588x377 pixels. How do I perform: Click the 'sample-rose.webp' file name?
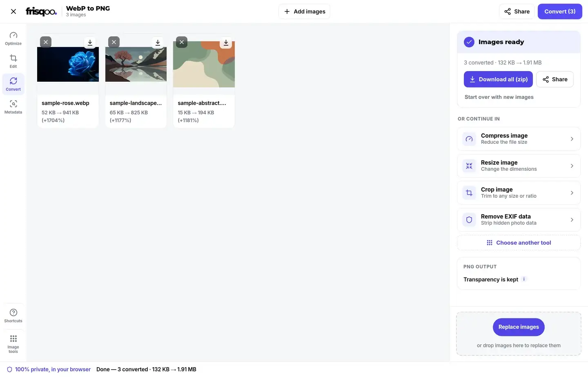tap(65, 103)
